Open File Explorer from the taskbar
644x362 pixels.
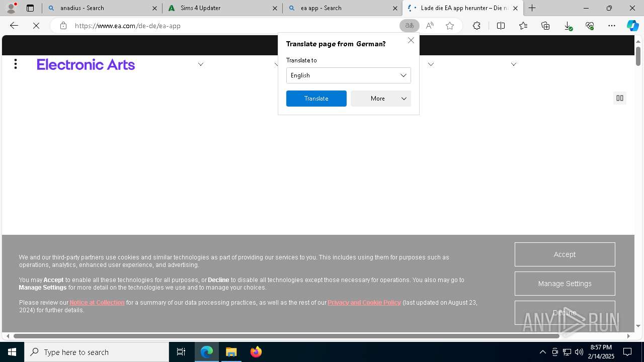(x=231, y=352)
